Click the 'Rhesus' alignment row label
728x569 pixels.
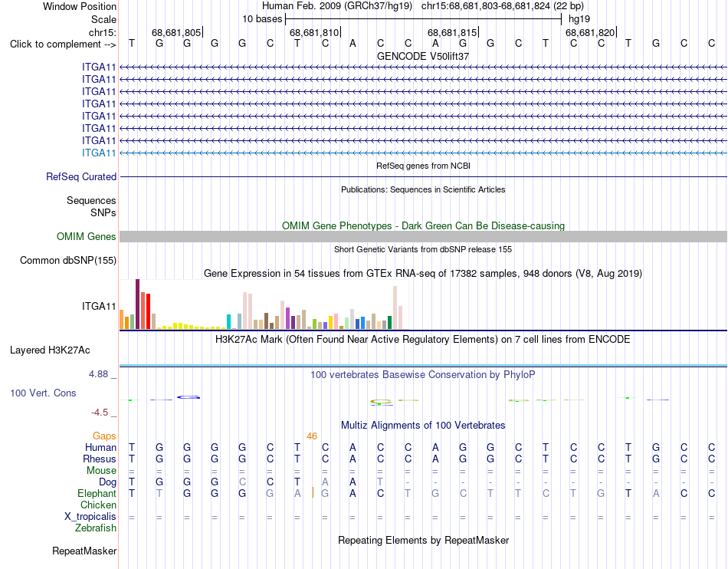(x=100, y=459)
